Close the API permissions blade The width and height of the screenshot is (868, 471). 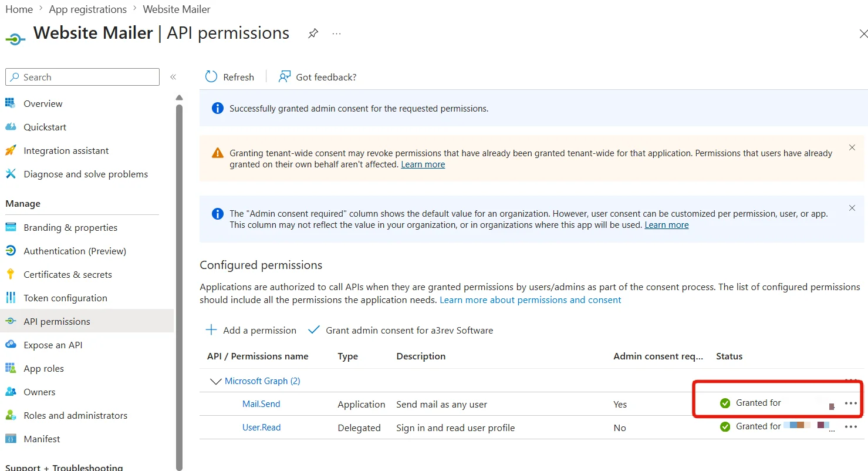[x=863, y=34]
